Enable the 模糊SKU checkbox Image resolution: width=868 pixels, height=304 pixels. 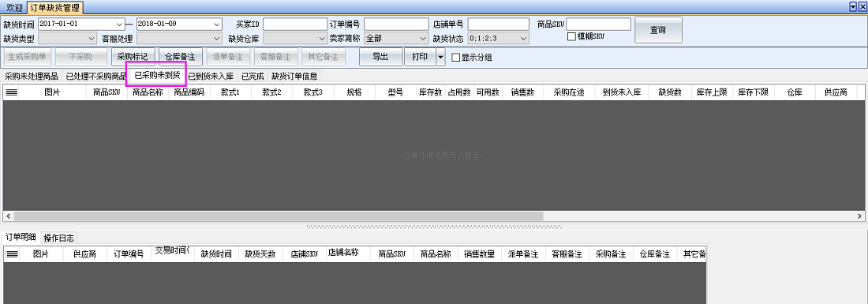coord(572,36)
